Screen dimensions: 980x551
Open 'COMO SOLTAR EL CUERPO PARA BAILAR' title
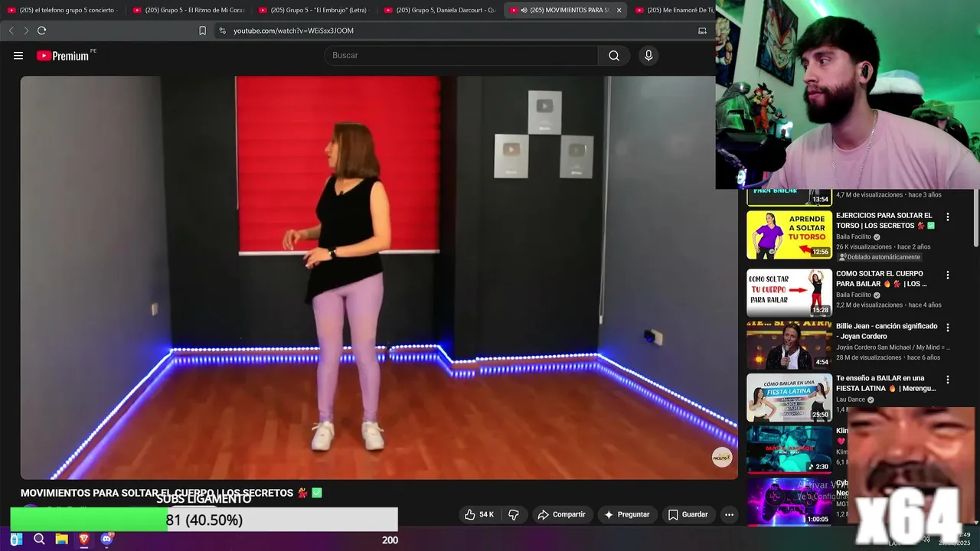pyautogui.click(x=881, y=279)
